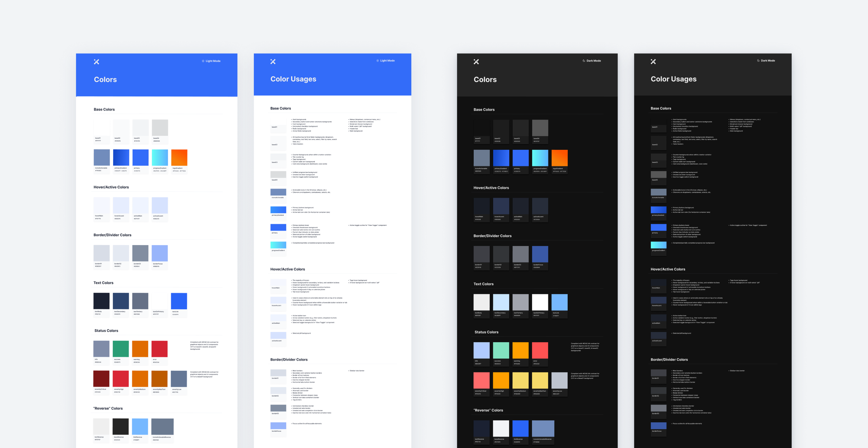This screenshot has width=868, height=448.
Task: Click the logo icon in dark Colors header
Action: [x=476, y=62]
